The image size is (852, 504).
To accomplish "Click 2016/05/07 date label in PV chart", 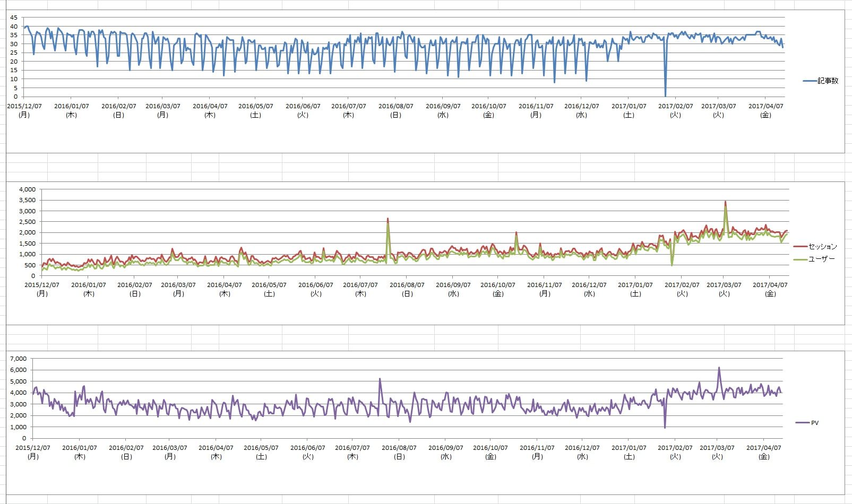I will 261,448.
